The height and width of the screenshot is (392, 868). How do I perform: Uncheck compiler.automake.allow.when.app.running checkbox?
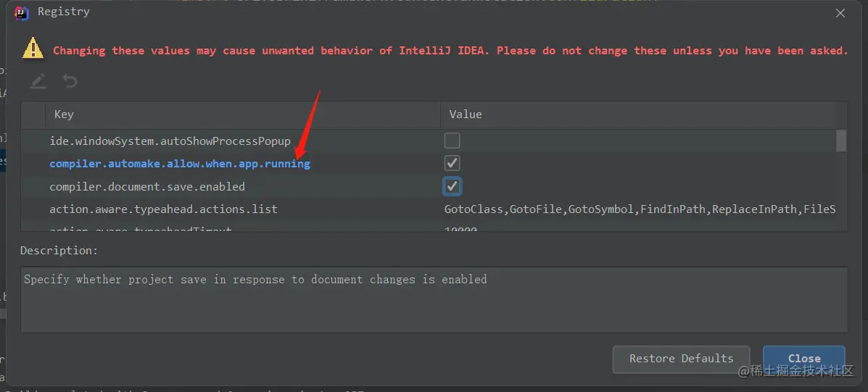coord(452,164)
